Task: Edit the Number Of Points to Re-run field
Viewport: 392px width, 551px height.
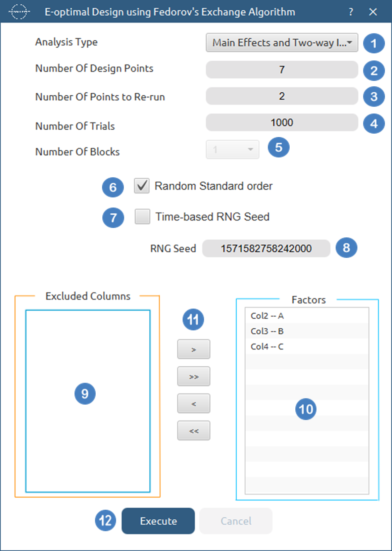Action: pos(282,96)
